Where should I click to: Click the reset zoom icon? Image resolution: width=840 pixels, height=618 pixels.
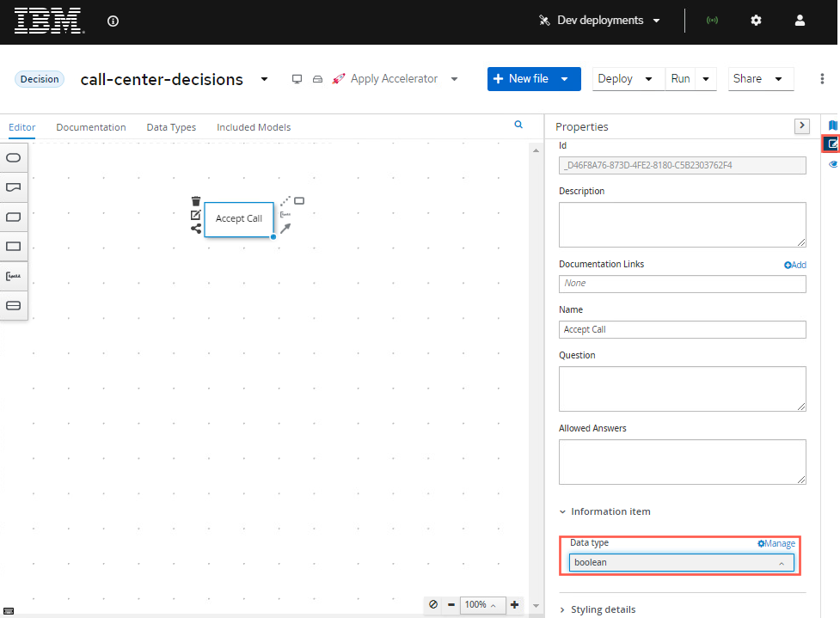click(433, 604)
